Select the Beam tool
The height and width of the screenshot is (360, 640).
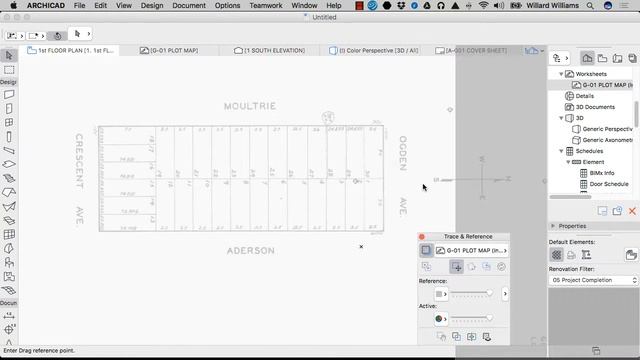point(9,151)
